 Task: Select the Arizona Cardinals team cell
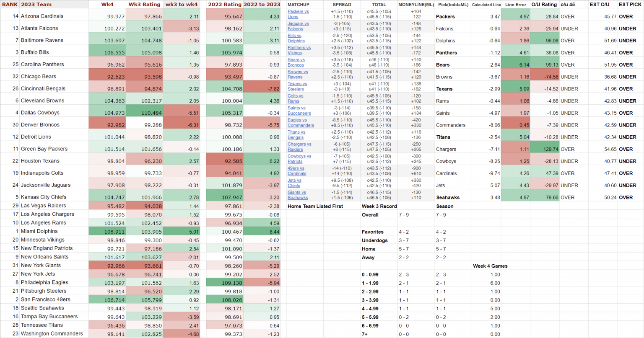coord(54,16)
